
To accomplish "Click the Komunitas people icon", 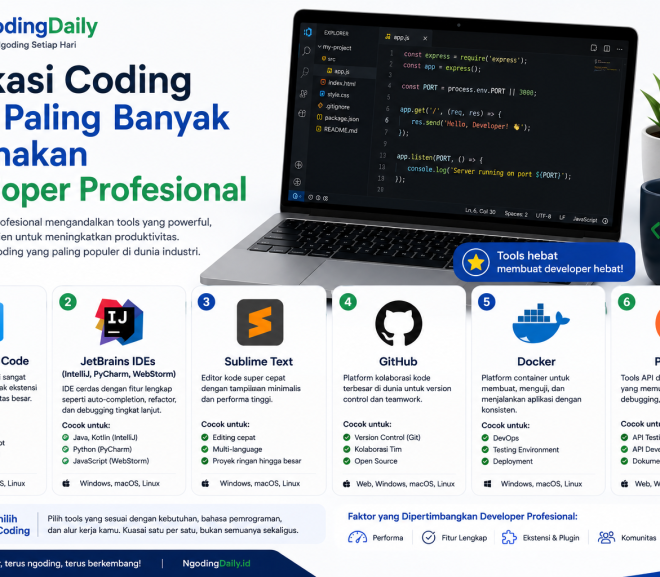I will pos(606,537).
